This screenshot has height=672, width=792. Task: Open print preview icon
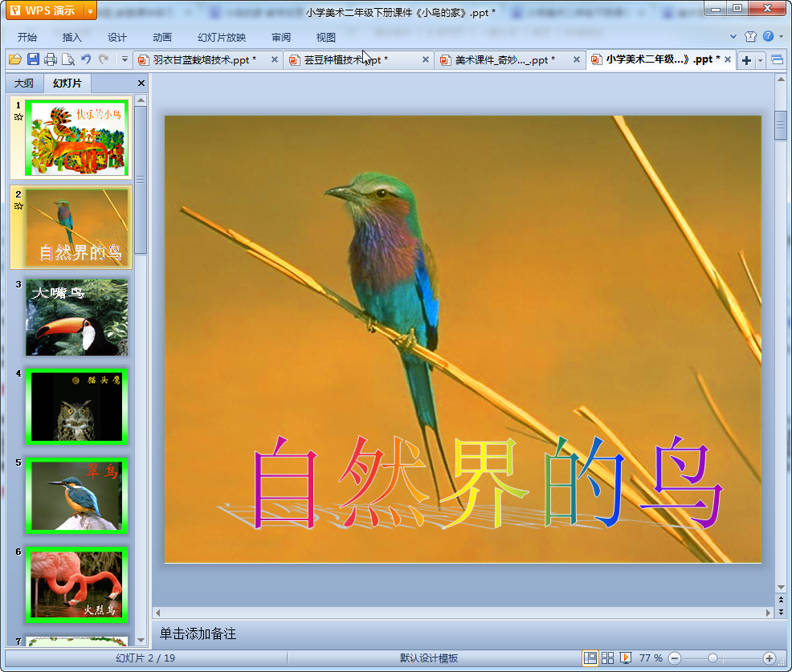pos(67,59)
